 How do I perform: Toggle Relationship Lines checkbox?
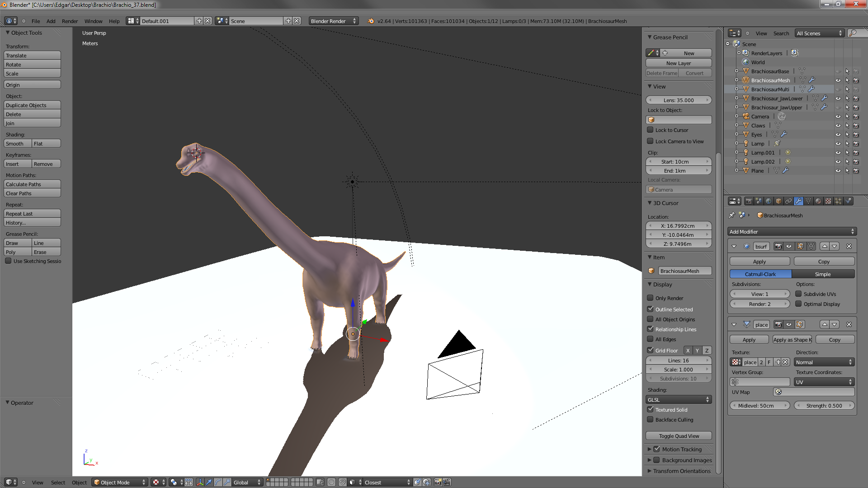[650, 329]
